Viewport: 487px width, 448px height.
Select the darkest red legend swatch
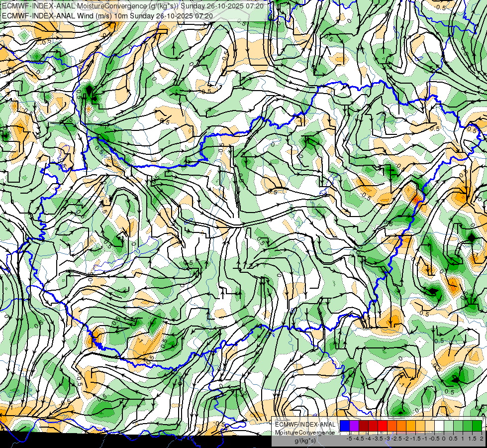[x=364, y=426]
